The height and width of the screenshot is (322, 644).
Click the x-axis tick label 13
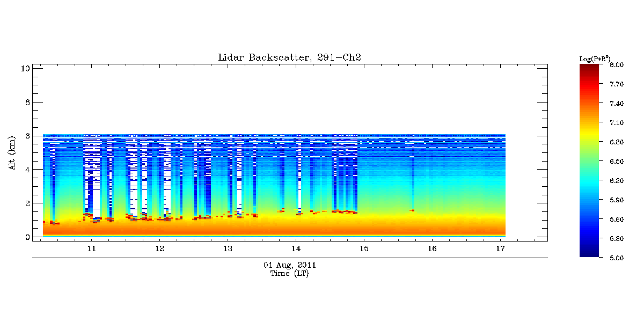tap(228, 249)
